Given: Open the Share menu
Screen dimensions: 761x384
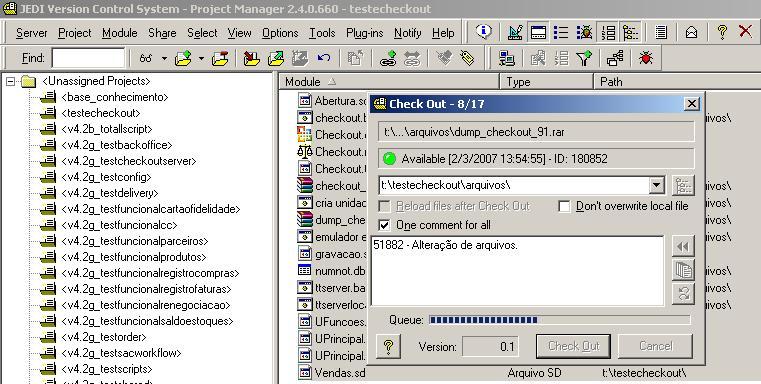Looking at the screenshot, I should coord(162,33).
